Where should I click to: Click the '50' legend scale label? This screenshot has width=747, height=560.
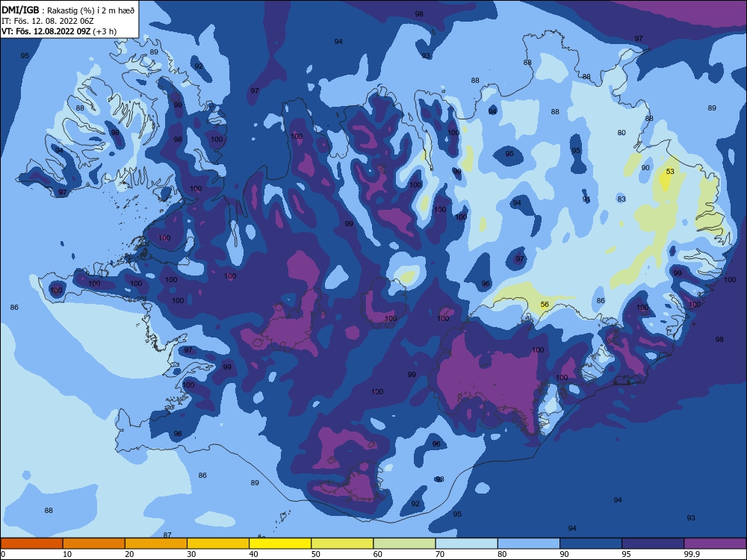click(x=315, y=554)
